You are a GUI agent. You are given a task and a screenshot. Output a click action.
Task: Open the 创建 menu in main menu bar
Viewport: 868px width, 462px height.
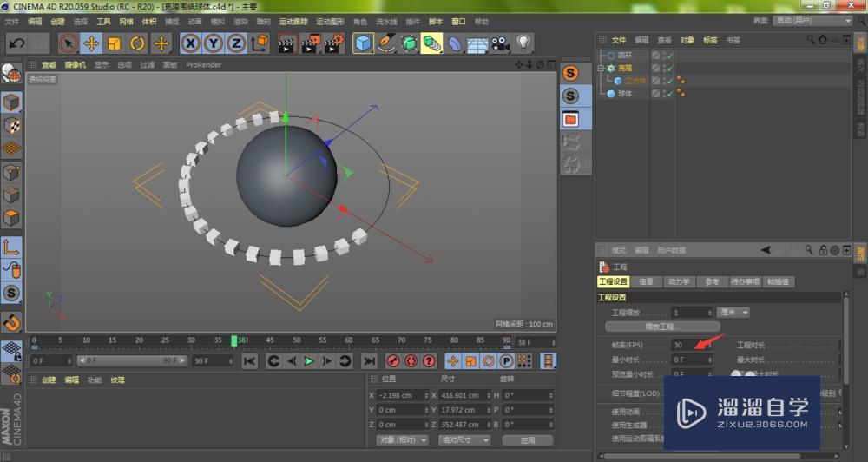tap(57, 22)
